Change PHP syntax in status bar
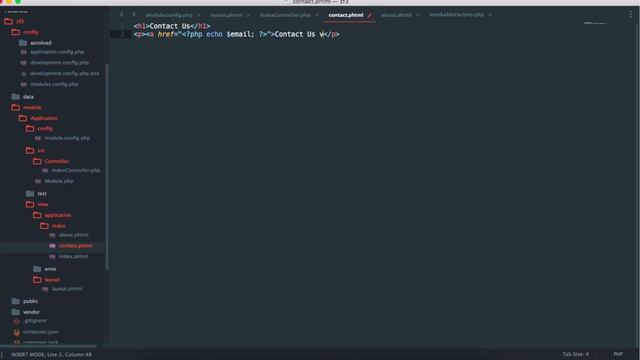Image resolution: width=640 pixels, height=360 pixels. [618, 354]
